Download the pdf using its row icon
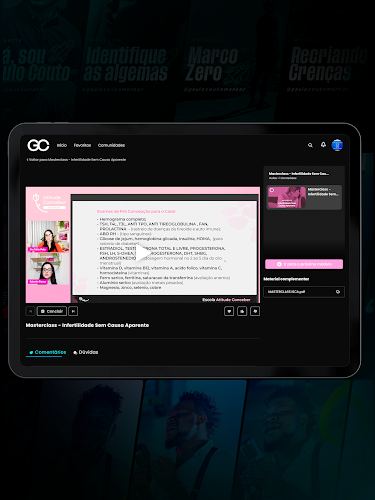This screenshot has width=375, height=500. (x=338, y=292)
